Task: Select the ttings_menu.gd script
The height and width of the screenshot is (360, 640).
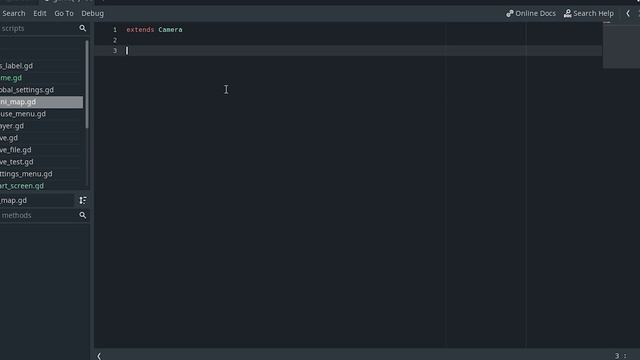Action: [x=41, y=174]
